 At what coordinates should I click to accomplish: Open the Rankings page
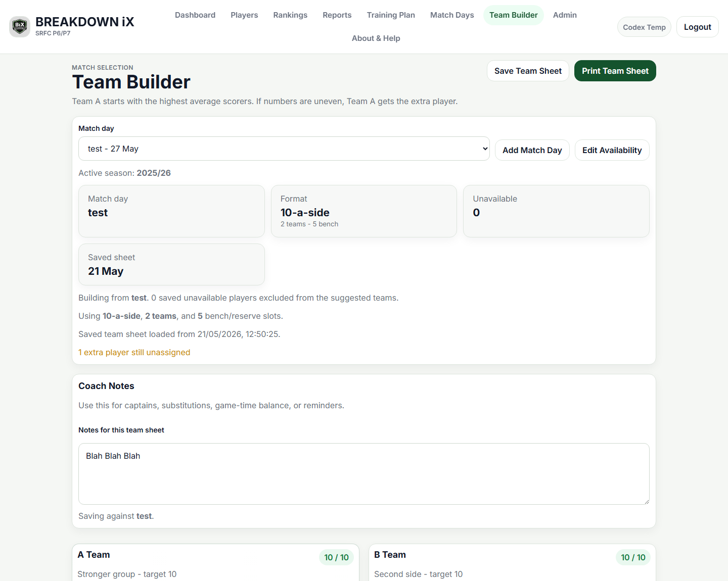pyautogui.click(x=290, y=15)
